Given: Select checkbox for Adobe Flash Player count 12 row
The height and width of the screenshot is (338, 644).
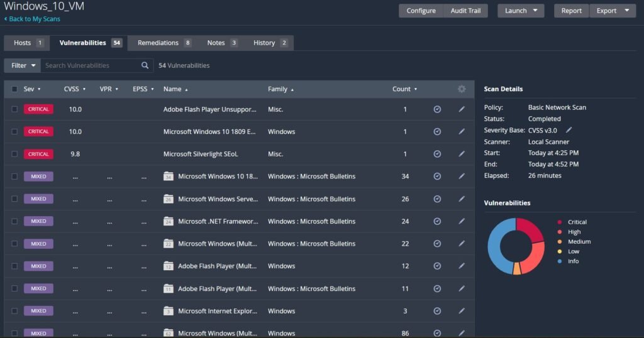Looking at the screenshot, I should [x=14, y=266].
